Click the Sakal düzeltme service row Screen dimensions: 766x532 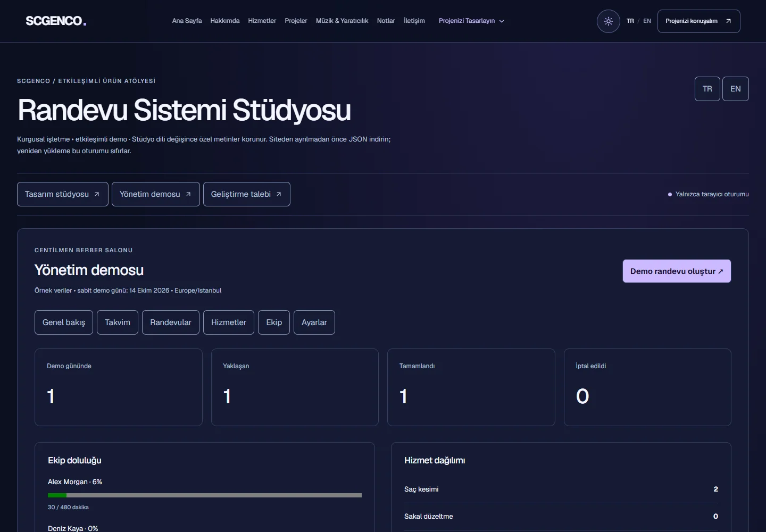[561, 517]
